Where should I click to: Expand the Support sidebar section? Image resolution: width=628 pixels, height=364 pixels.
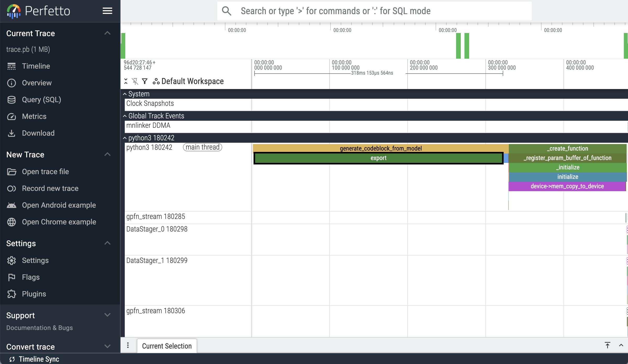[x=107, y=315]
